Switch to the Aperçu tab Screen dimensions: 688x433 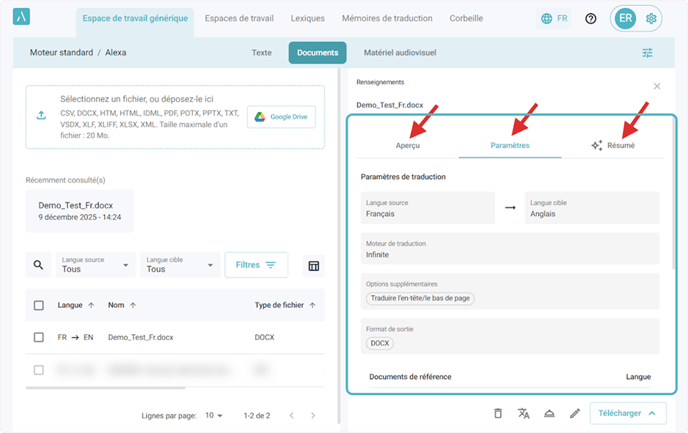pyautogui.click(x=408, y=145)
